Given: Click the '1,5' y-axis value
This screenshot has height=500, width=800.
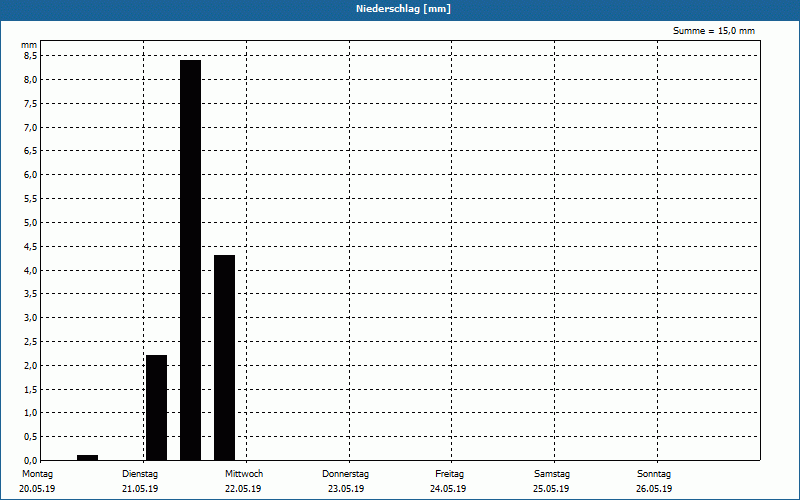Looking at the screenshot, I should 31,389.
